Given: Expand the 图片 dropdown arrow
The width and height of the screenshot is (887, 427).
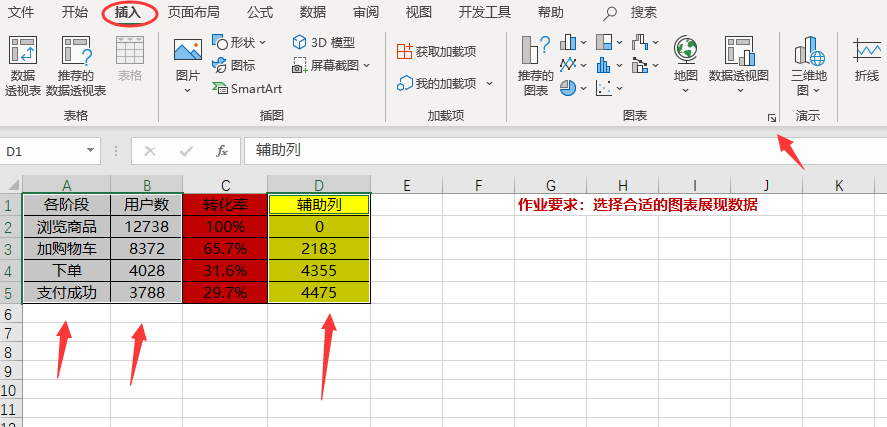Looking at the screenshot, I should coord(188,90).
